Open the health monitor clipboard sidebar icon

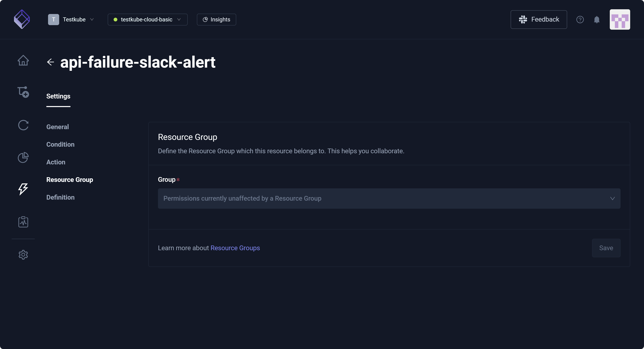[x=23, y=222]
